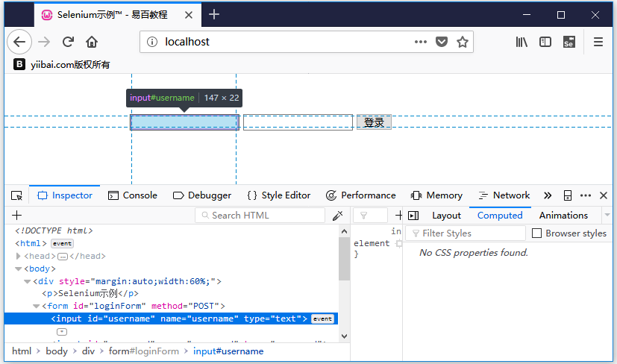617x364 pixels.
Task: Toggle responsive design mode
Action: [x=568, y=195]
